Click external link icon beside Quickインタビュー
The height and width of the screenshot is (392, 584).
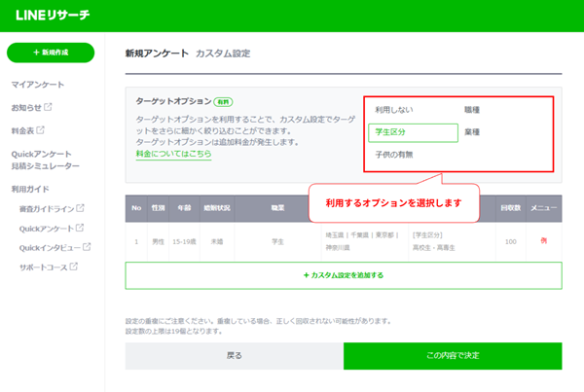click(x=86, y=247)
